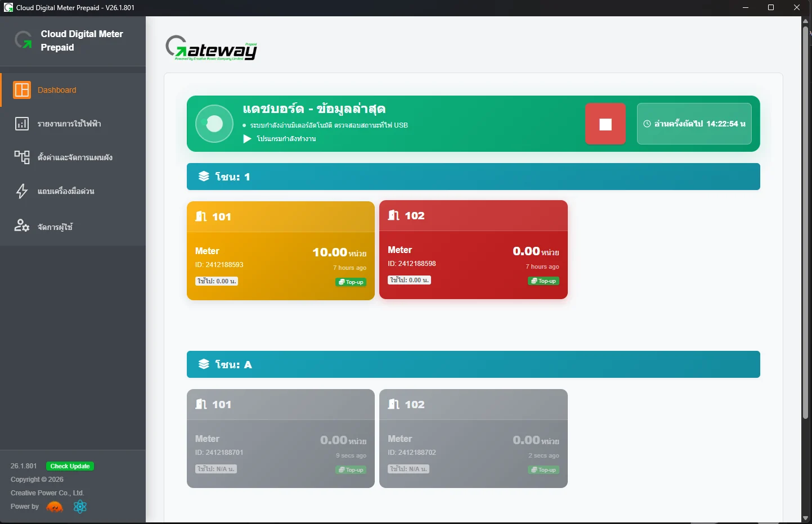Click door icon on red room 102 card
The width and height of the screenshot is (812, 524).
[394, 215]
